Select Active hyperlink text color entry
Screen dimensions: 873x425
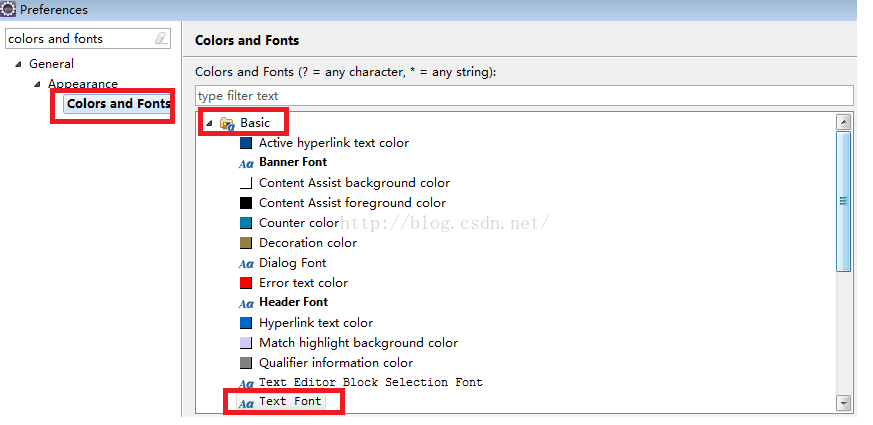334,143
